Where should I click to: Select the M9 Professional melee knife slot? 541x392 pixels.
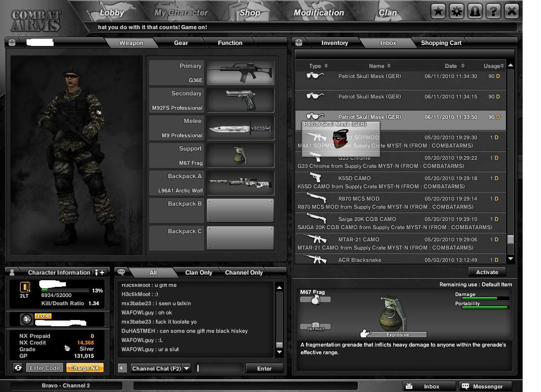(240, 128)
